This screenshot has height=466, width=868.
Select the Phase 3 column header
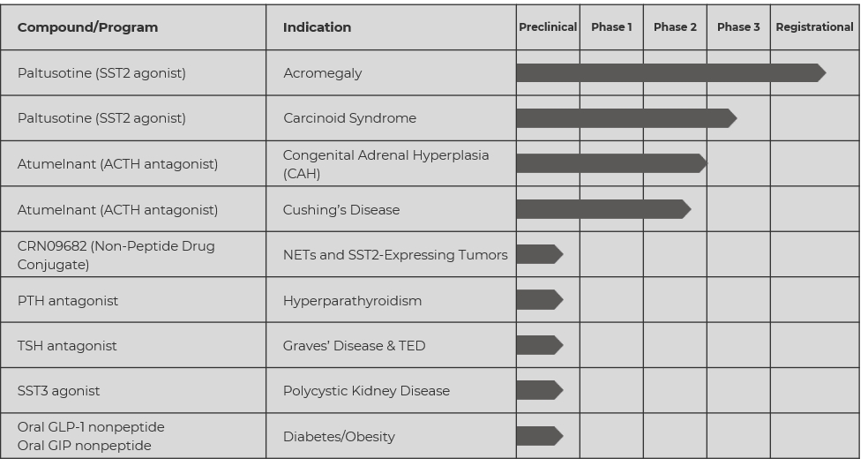738,27
